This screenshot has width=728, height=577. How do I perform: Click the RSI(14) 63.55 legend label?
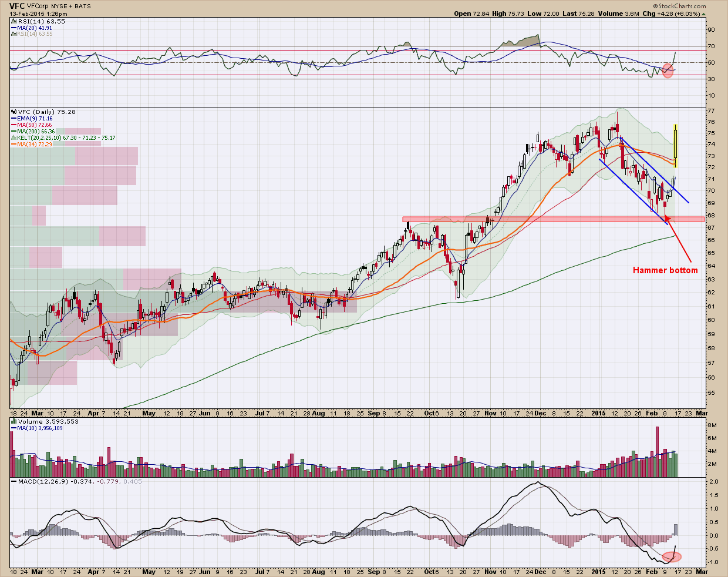tap(41, 21)
